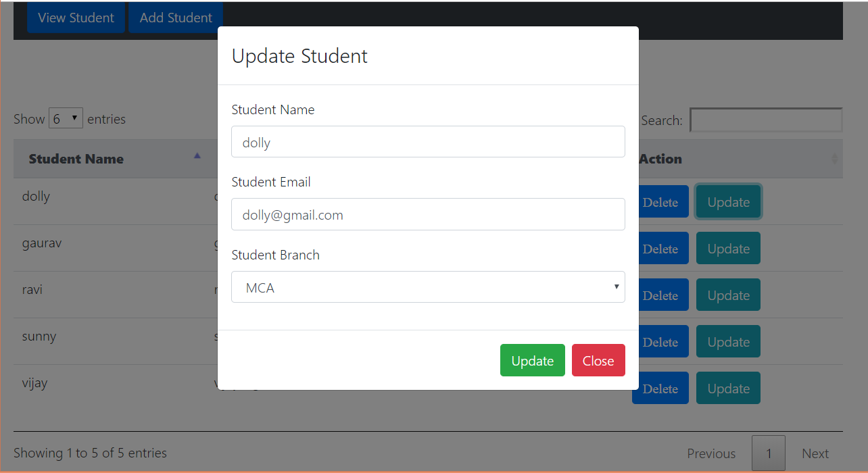Click the Previous pagination link
Screen dimensions: 868x473
(x=711, y=453)
